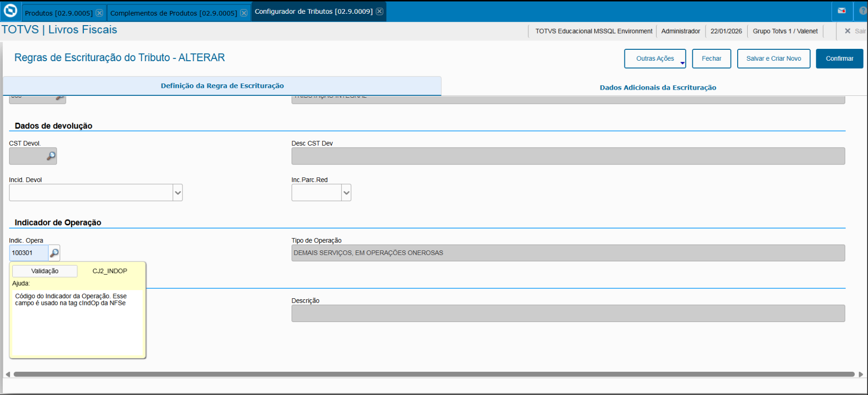The image size is (868, 395).
Task: Click the Indicador de Operação section heading
Action: point(58,222)
